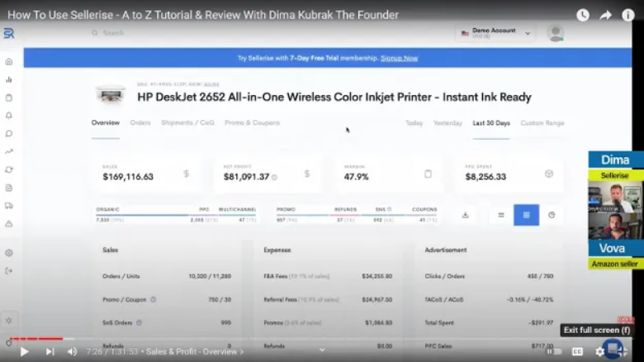Select the Today date range
This screenshot has height=362, width=644.
pyautogui.click(x=414, y=123)
